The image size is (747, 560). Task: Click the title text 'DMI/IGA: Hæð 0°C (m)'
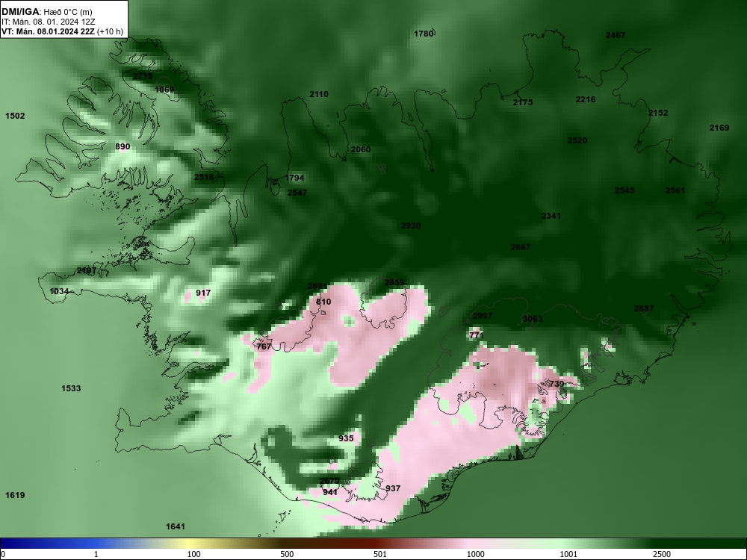click(46, 12)
